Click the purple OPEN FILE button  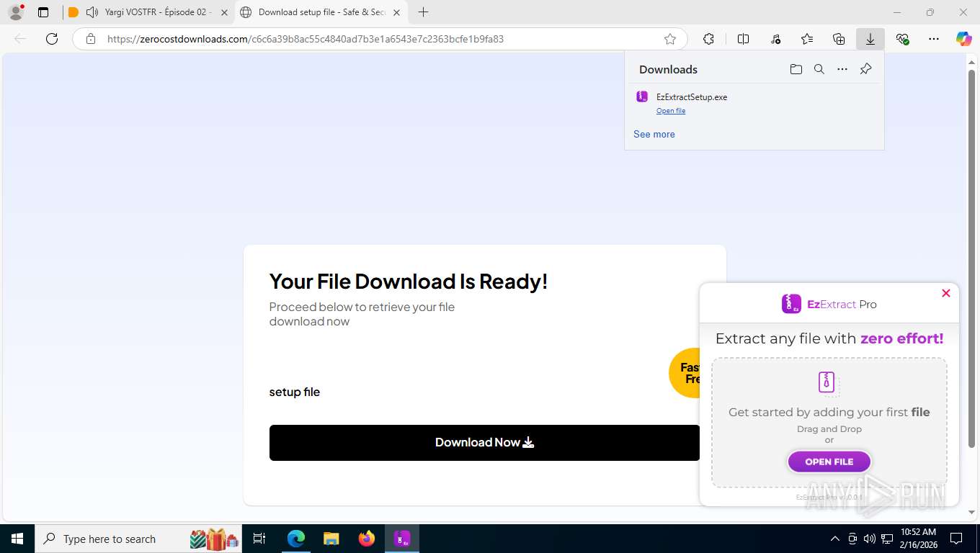[x=829, y=462]
